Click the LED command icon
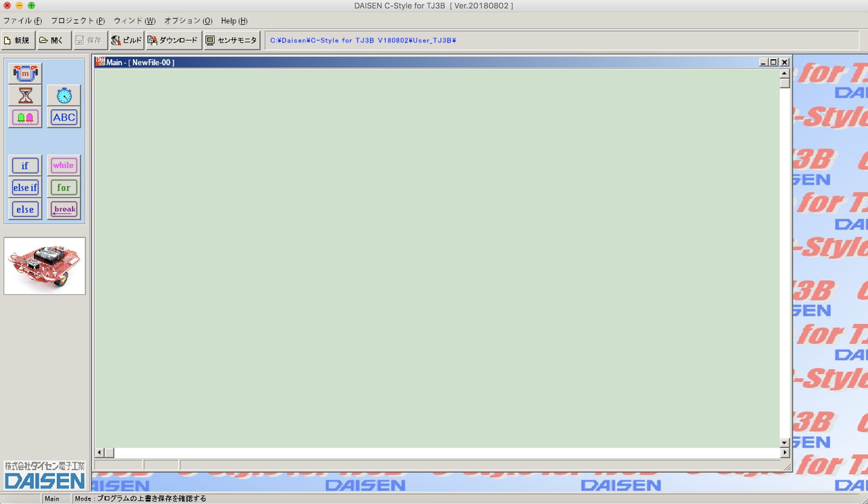 (x=25, y=117)
